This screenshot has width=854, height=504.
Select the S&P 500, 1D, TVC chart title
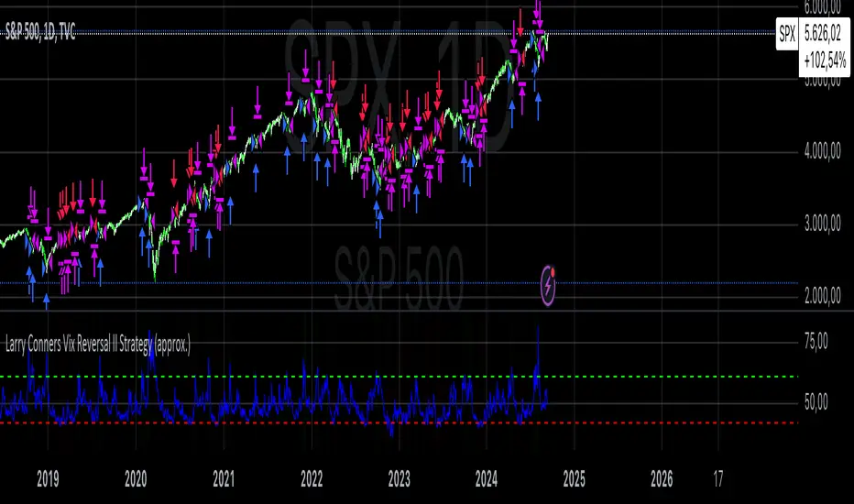point(40,32)
